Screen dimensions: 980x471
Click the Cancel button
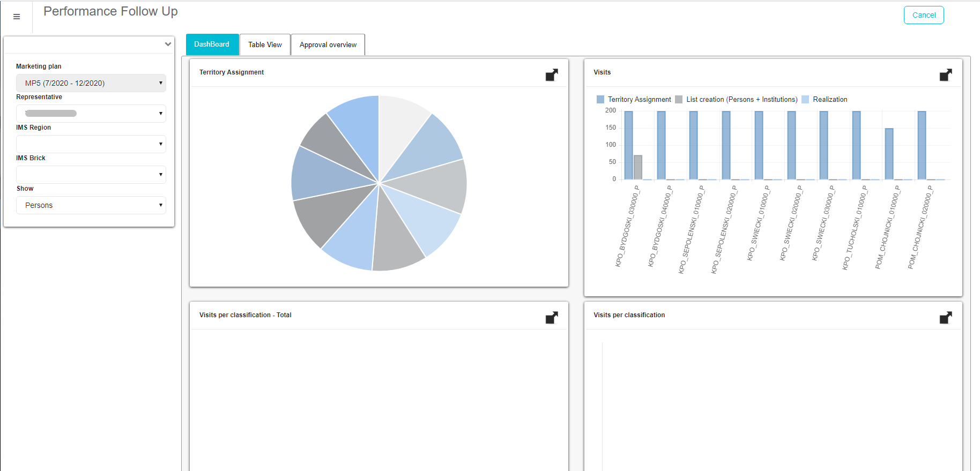(x=924, y=15)
